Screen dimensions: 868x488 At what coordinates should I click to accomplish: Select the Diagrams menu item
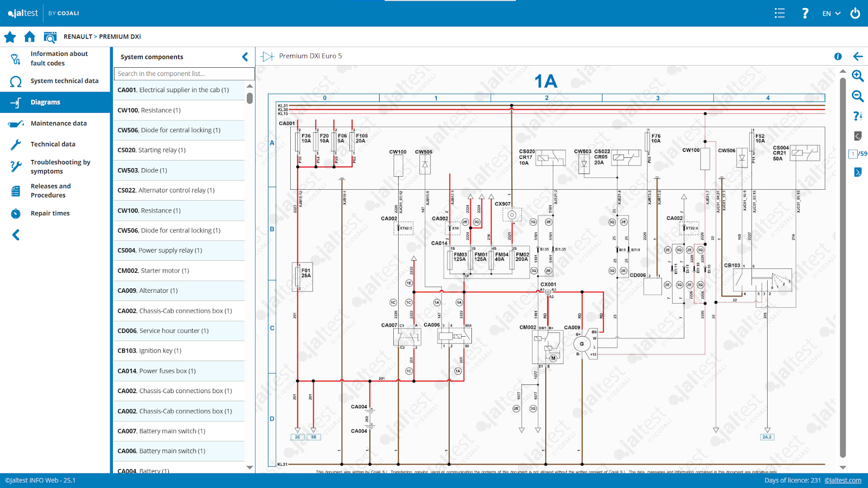point(55,102)
